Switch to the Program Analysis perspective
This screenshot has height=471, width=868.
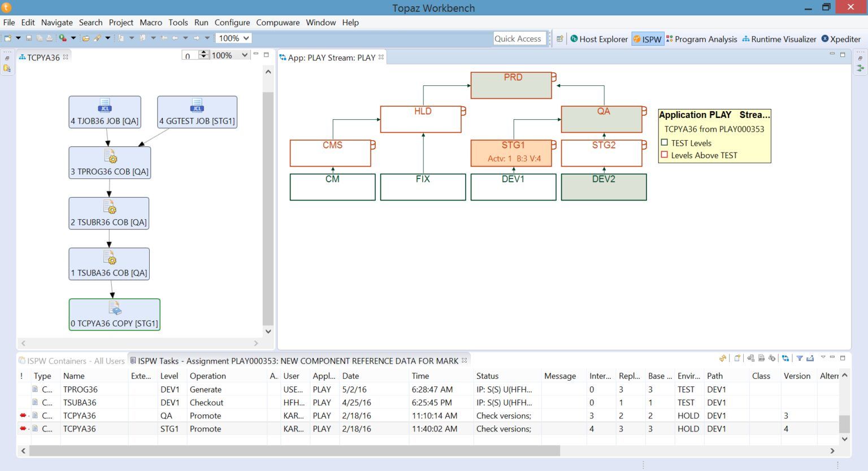click(x=702, y=39)
